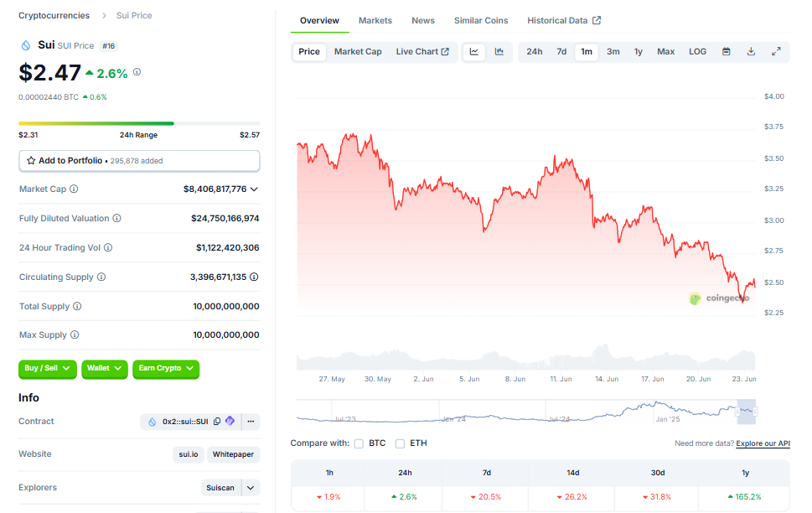Open Earn Crypto dropdown

166,369
